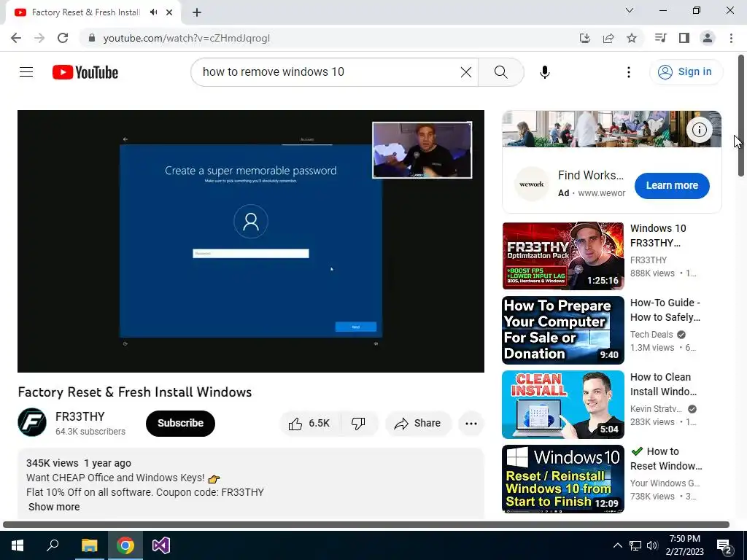Open 'How to Clean Install Windo…' title
This screenshot has width=747, height=560.
[x=663, y=384]
